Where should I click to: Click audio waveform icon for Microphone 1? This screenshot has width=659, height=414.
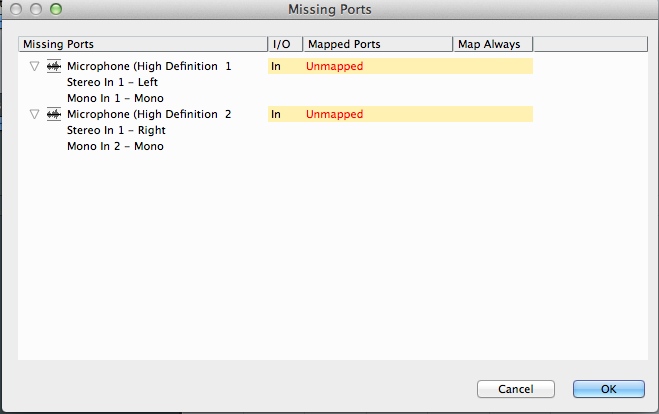(54, 66)
